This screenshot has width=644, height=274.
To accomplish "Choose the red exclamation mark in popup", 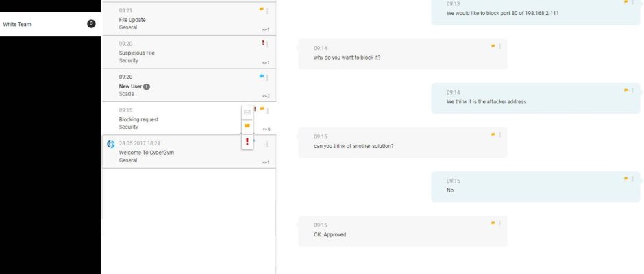I will click(247, 142).
